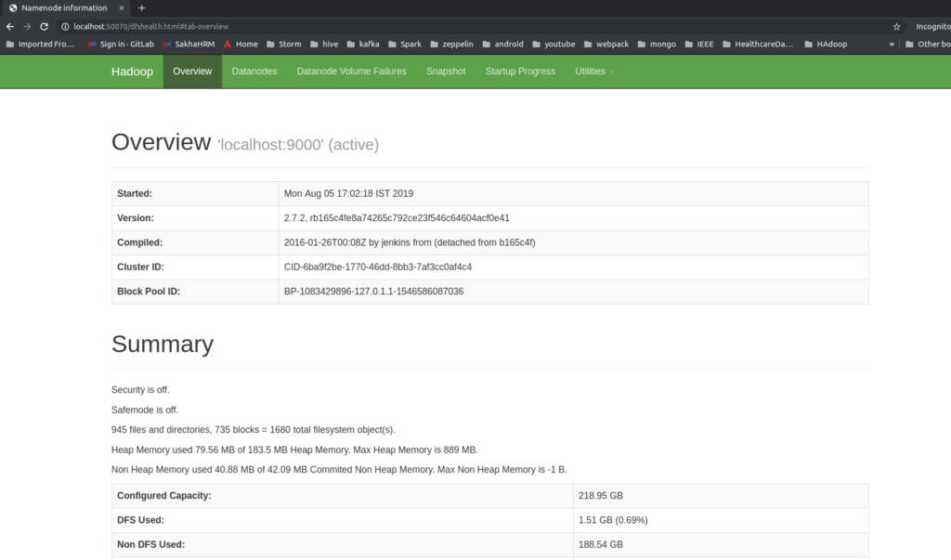
Task: Click the site information icon in address bar
Action: (64, 27)
